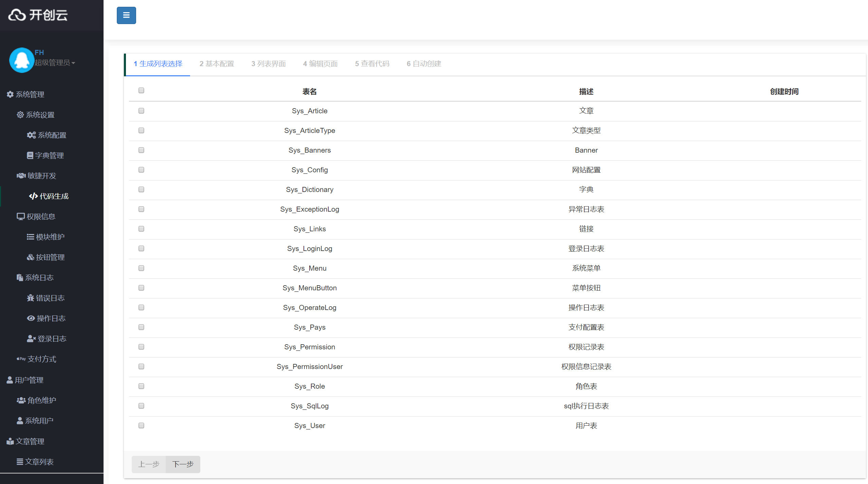Open the 超级管理员 user dropdown

tap(54, 63)
